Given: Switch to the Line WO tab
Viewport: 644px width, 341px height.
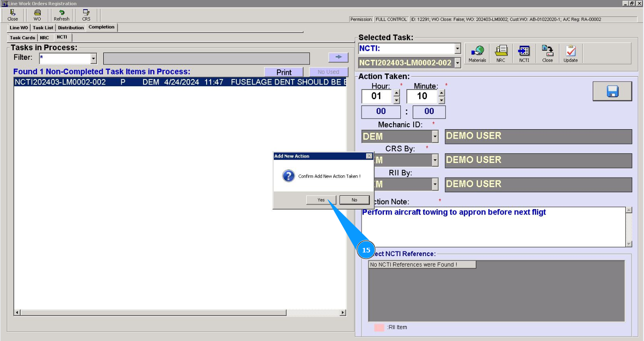Looking at the screenshot, I should click(19, 28).
